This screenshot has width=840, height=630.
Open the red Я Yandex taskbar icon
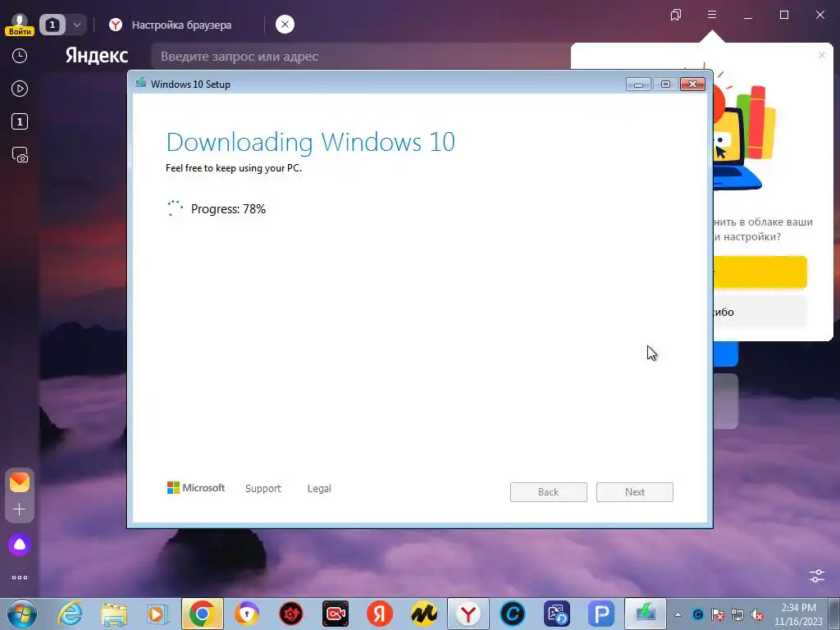(380, 614)
